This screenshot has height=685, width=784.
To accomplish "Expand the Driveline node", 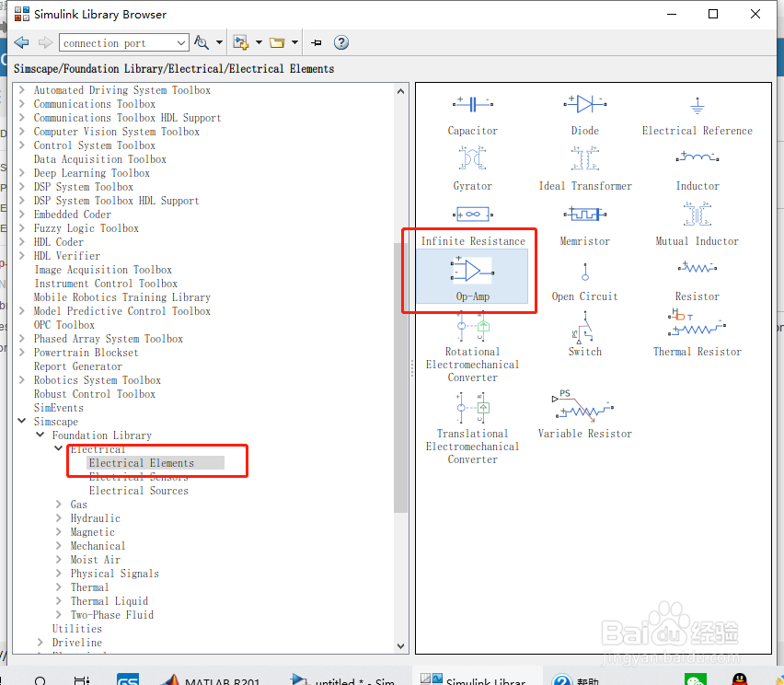I will pos(40,642).
